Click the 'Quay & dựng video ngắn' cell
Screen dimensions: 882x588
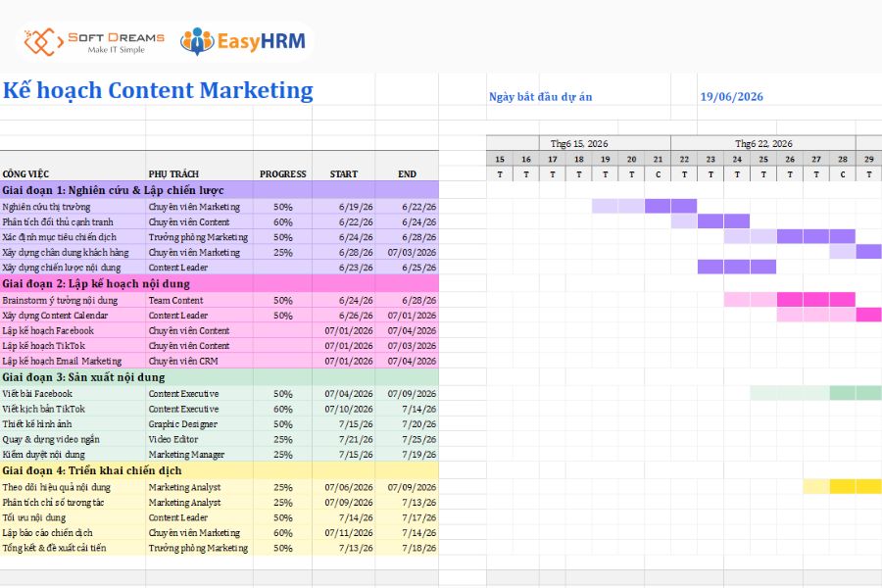tap(73, 439)
